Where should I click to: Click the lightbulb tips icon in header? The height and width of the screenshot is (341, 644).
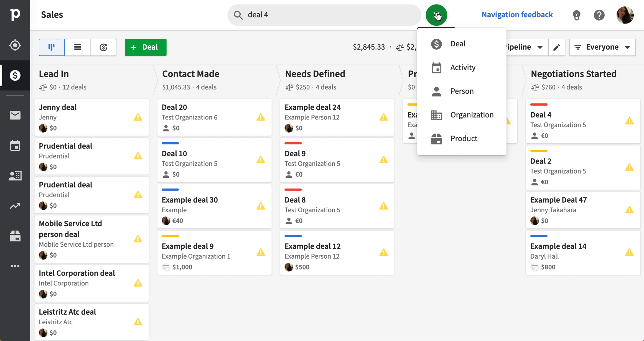(576, 15)
